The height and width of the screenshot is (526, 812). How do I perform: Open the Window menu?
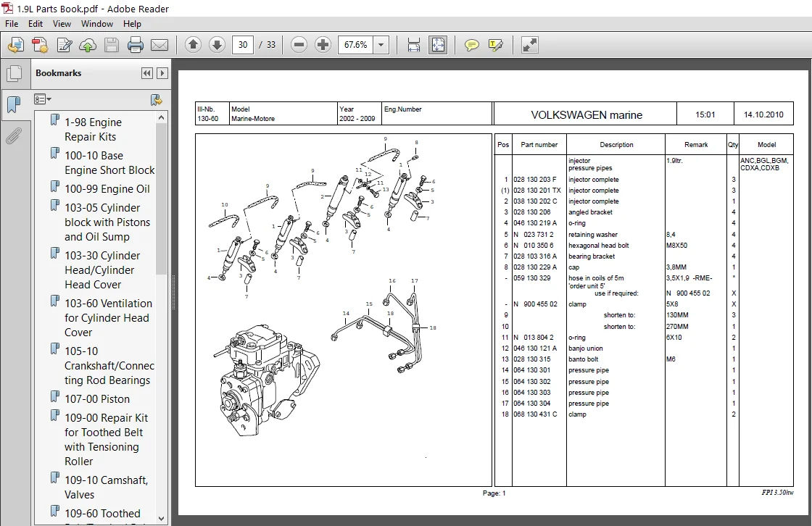coord(97,24)
